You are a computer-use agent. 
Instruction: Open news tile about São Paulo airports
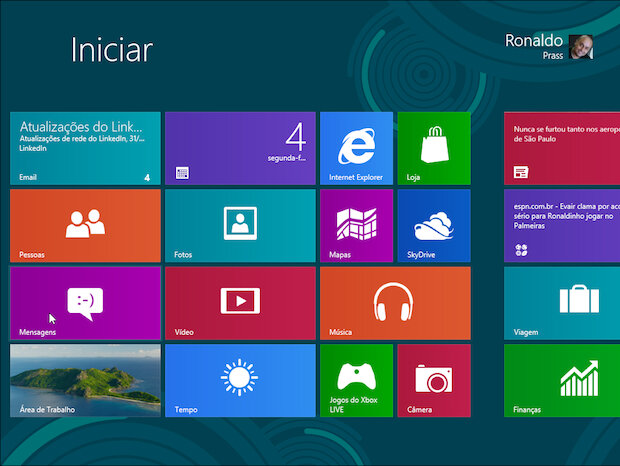(562, 148)
